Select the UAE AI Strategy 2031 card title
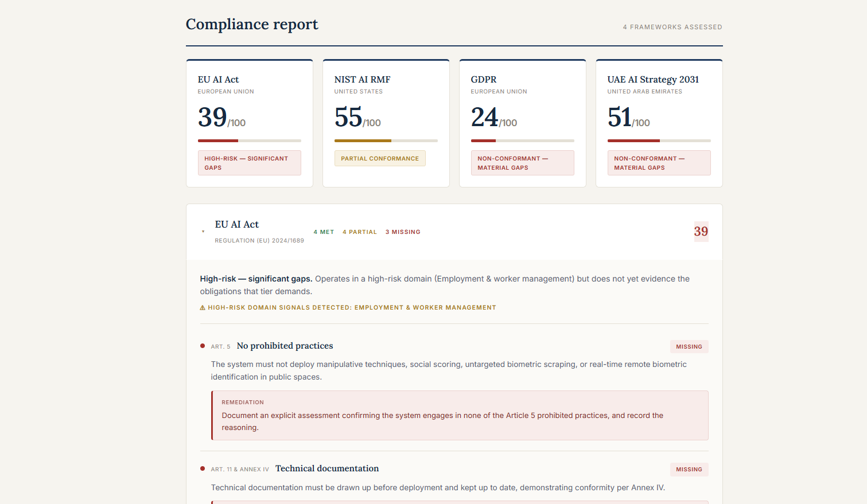 653,80
